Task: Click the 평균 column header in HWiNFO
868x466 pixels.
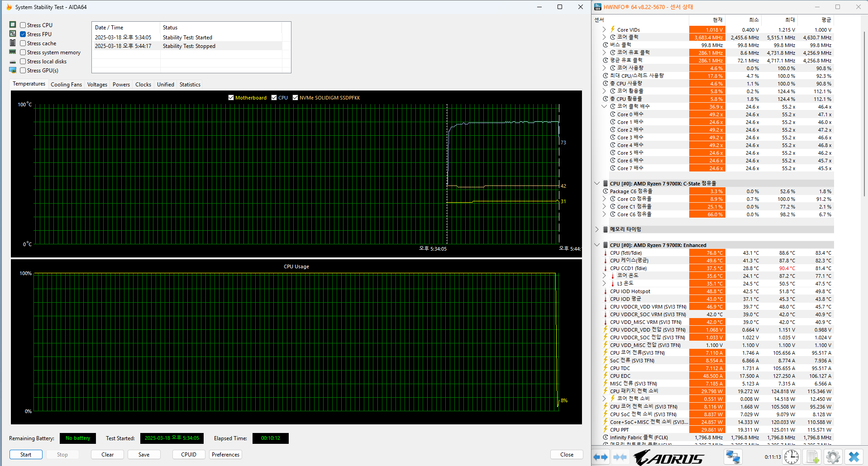Action: 816,20
